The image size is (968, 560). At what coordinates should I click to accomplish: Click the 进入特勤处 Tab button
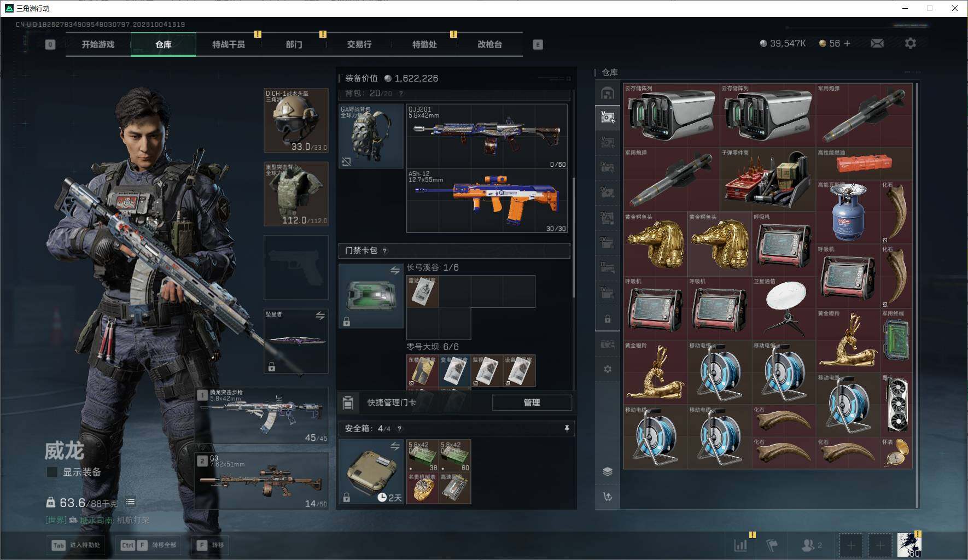pyautogui.click(x=76, y=545)
